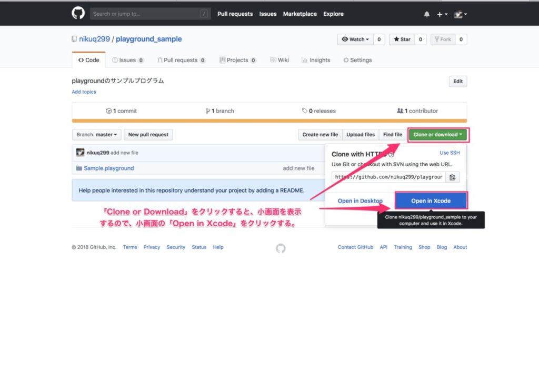Open the Security footer link
Viewport: 539px width, 392px height.
point(176,247)
